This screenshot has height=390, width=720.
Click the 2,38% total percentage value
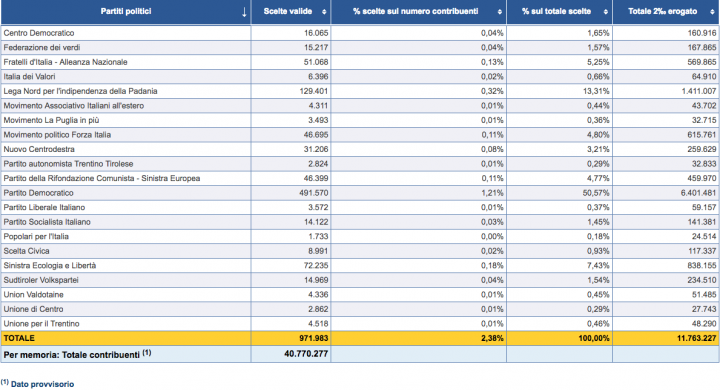point(492,338)
